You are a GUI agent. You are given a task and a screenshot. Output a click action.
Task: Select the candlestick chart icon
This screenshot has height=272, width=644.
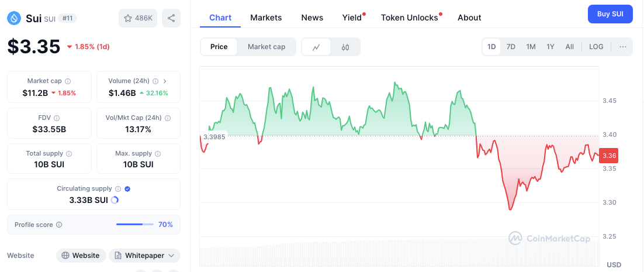coord(345,47)
